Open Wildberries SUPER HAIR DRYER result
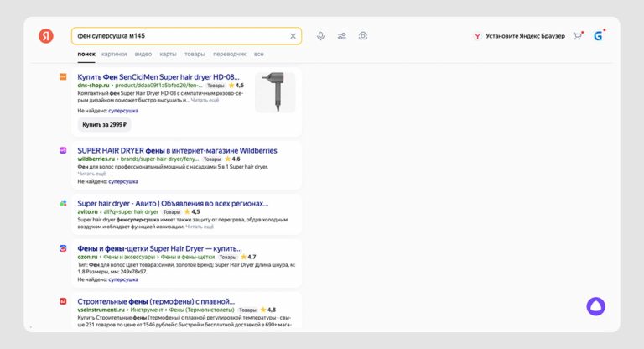 point(177,150)
